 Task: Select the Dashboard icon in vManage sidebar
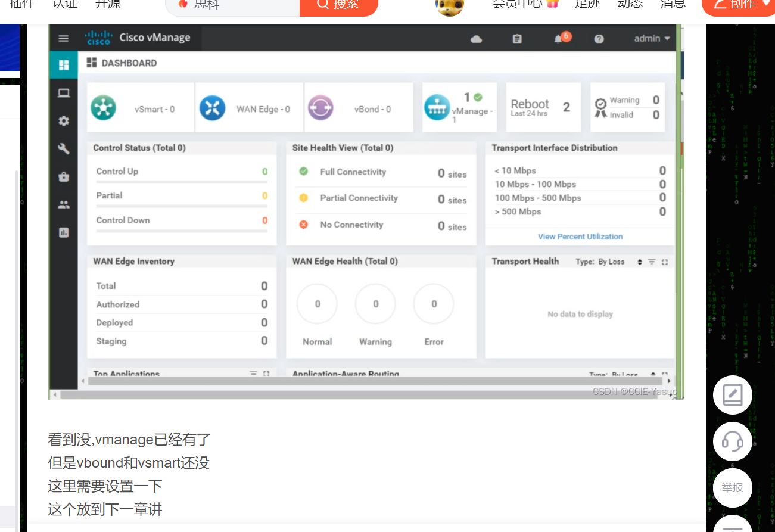[x=64, y=65]
